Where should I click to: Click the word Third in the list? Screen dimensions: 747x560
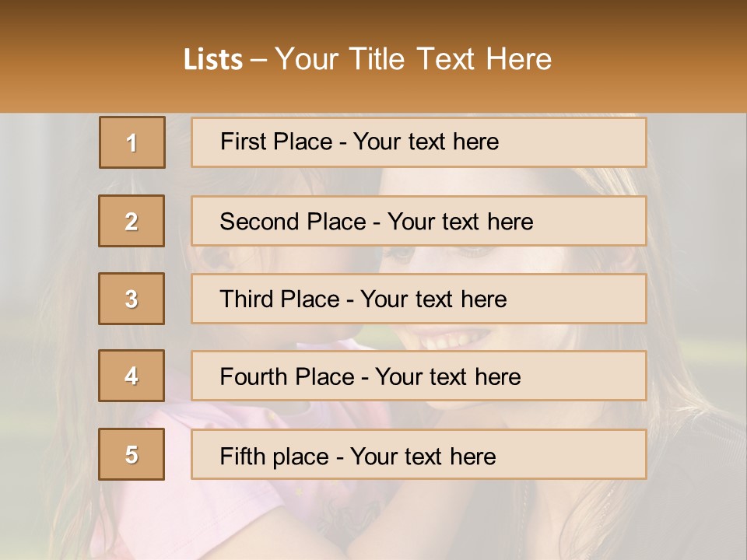coord(247,299)
